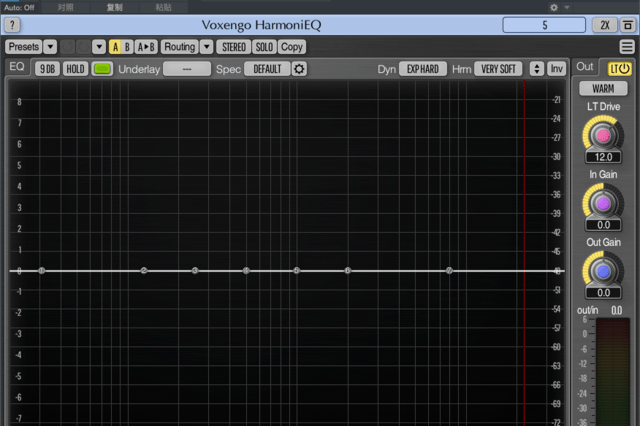Image resolution: width=640 pixels, height=426 pixels.
Task: Click the 9 DB range button
Action: point(48,69)
